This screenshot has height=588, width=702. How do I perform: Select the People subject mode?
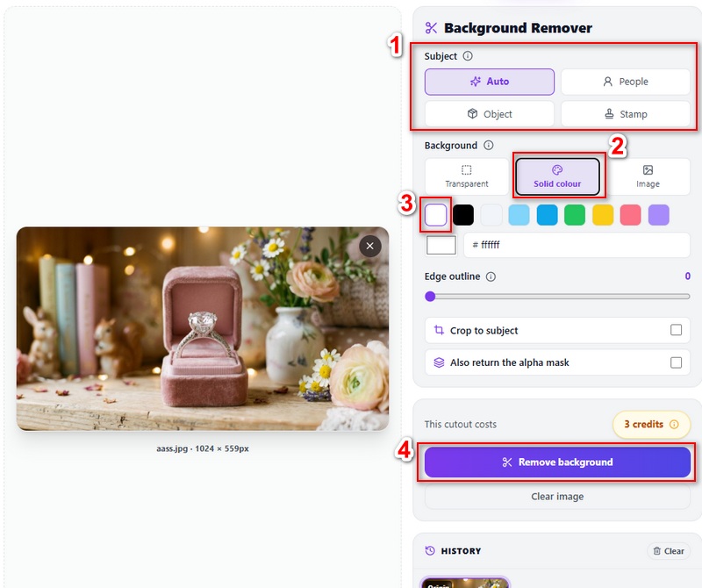pyautogui.click(x=626, y=82)
